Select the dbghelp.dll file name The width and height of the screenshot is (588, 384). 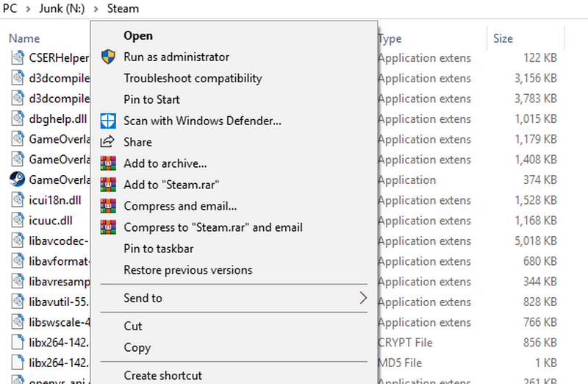click(58, 118)
